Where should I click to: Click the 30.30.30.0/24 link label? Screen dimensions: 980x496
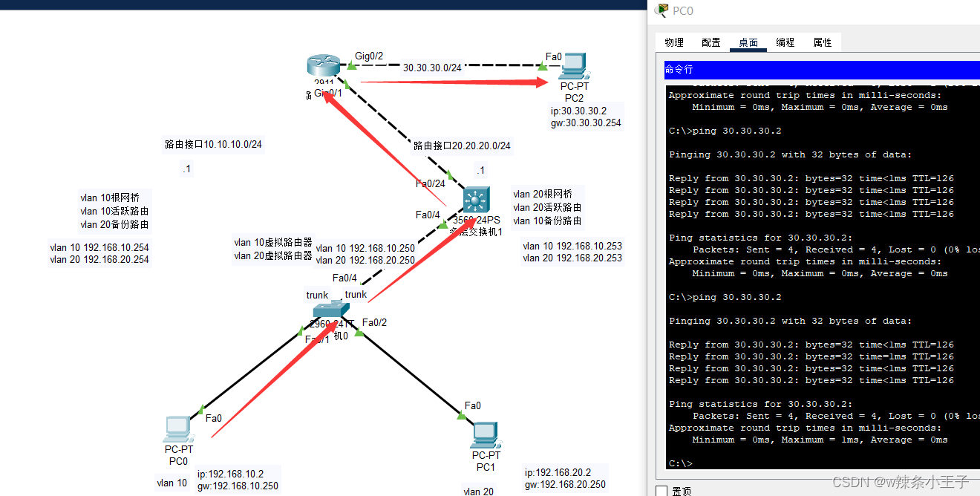(x=432, y=67)
